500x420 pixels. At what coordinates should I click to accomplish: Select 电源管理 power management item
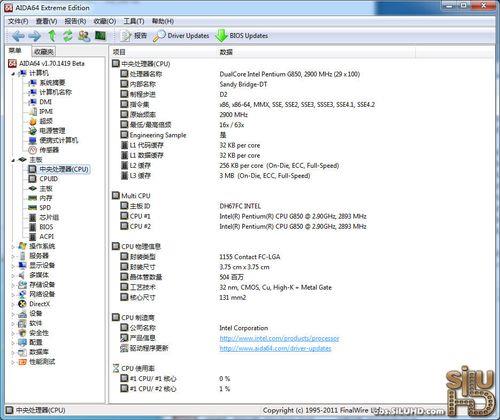[x=47, y=131]
